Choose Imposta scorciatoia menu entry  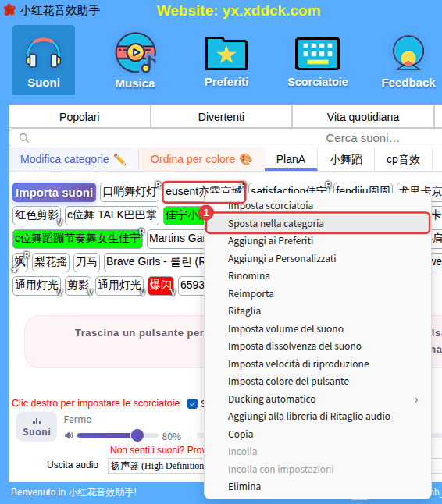[318, 206]
